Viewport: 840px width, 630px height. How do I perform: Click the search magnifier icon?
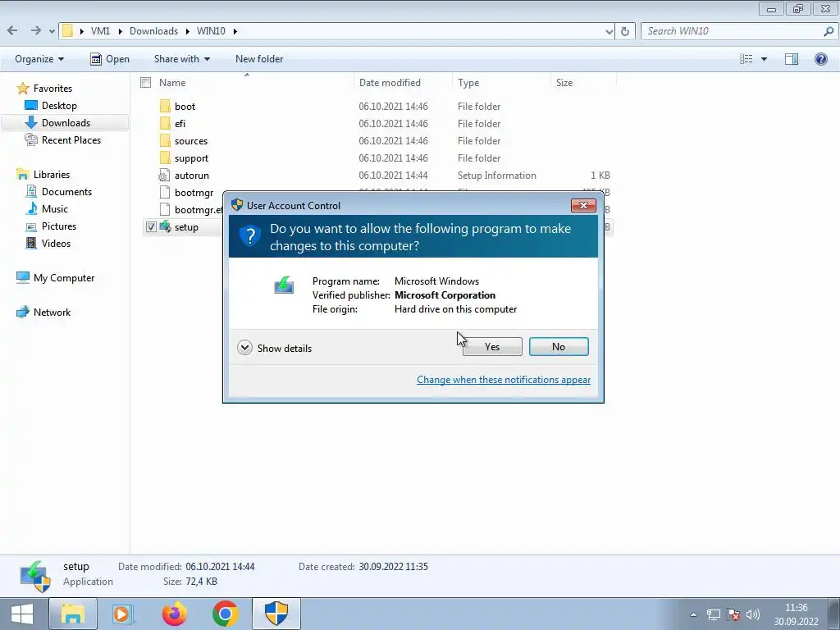pos(829,31)
